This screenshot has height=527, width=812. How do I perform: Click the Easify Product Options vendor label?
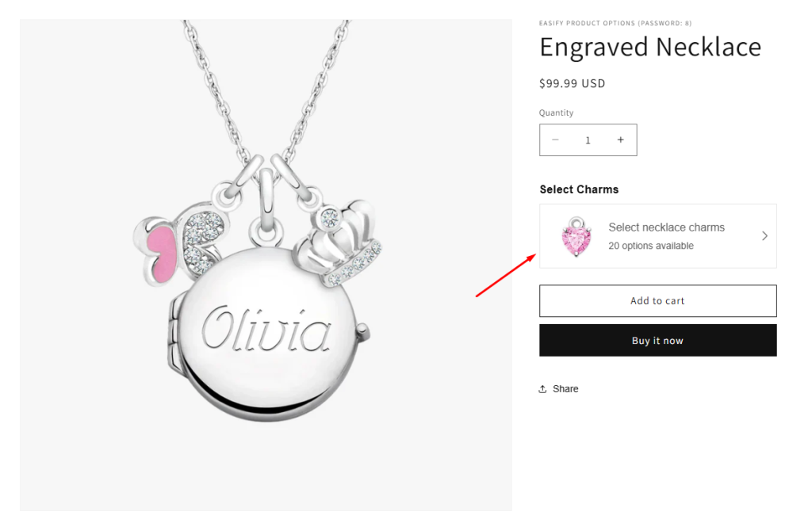(615, 23)
